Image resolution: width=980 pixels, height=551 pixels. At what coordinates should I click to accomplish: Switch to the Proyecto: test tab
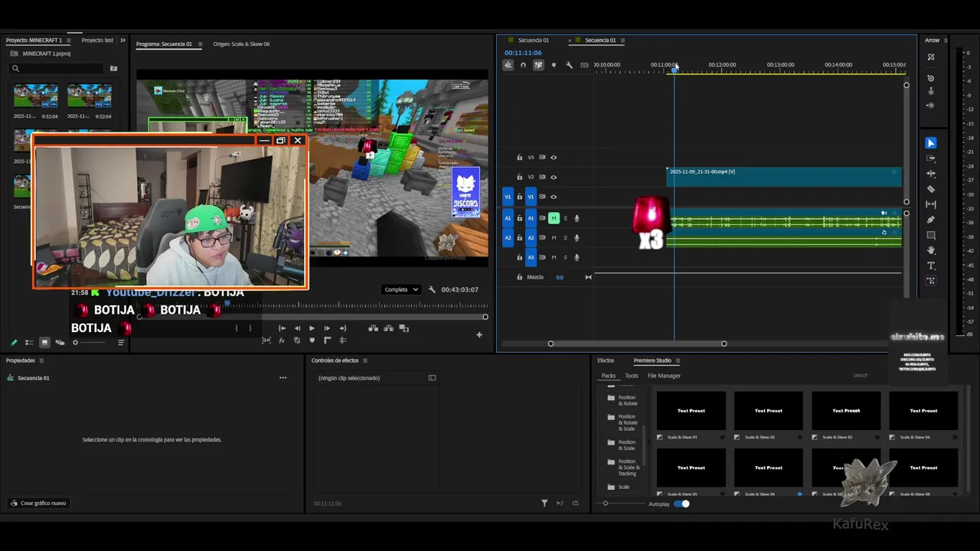[97, 41]
